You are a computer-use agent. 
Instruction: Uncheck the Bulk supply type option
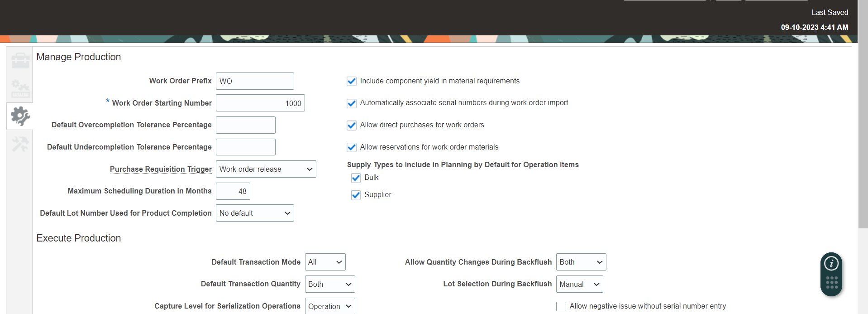356,178
